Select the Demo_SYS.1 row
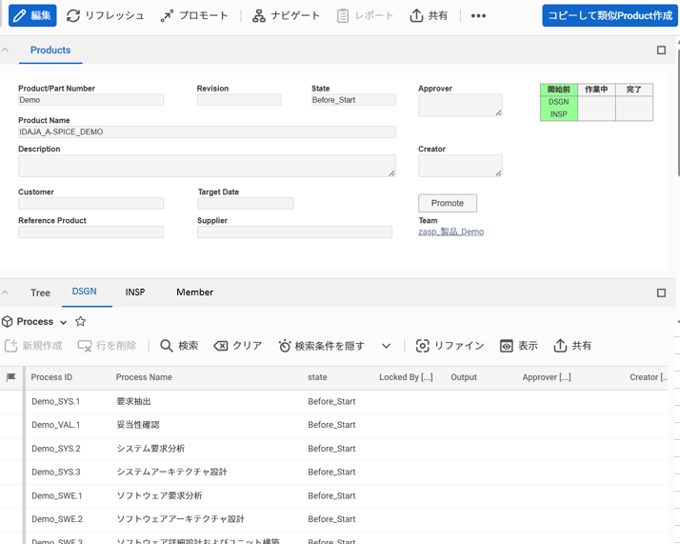Screen dimensions: 680x544 click(x=334, y=402)
